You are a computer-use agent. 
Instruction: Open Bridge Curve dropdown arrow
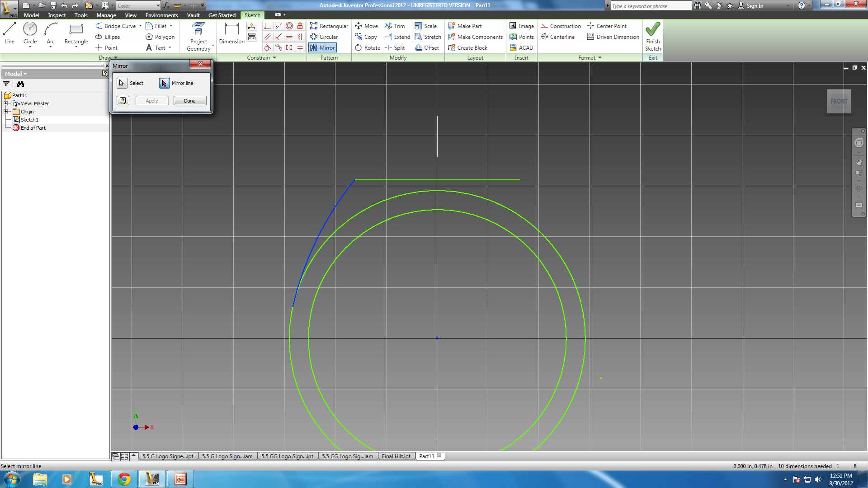click(140, 26)
